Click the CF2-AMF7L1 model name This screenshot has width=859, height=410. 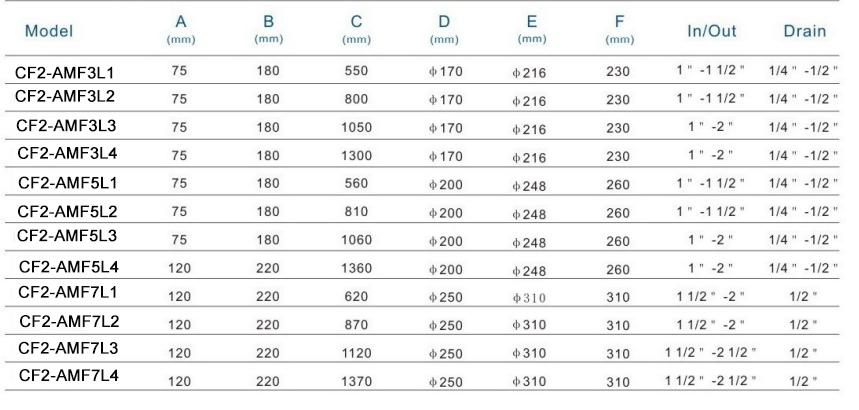point(68,292)
